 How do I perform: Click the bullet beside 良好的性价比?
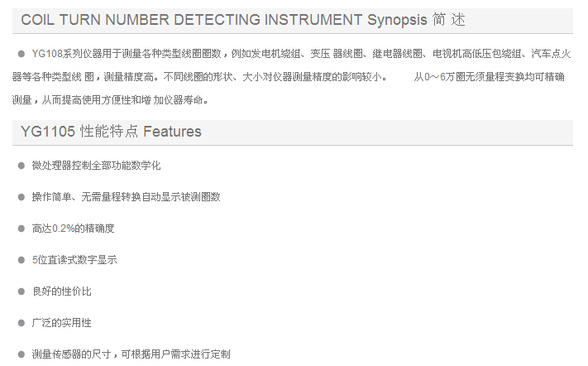click(x=21, y=291)
